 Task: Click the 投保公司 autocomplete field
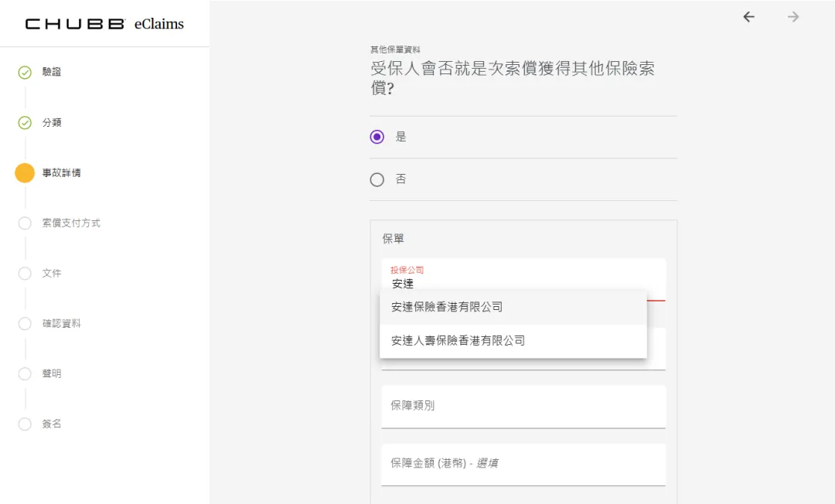tap(523, 283)
